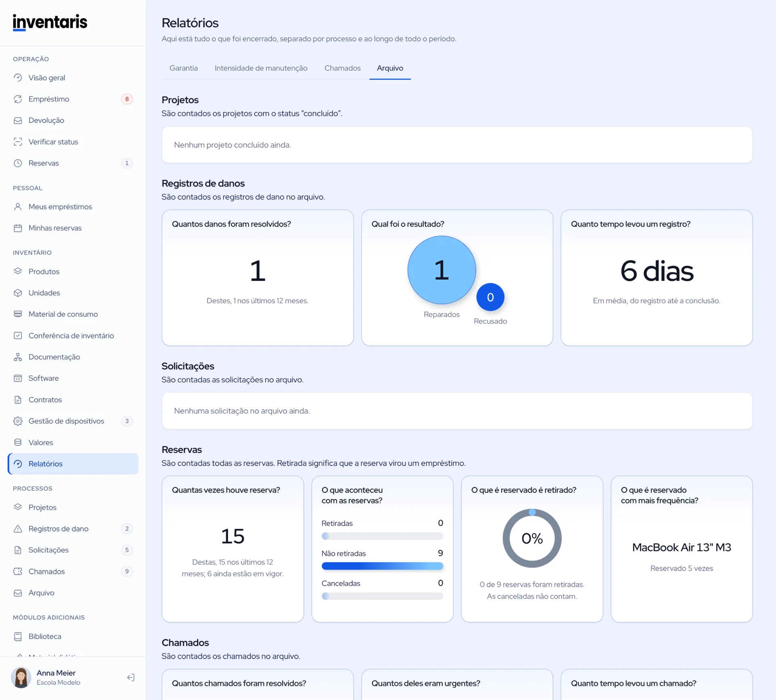Image resolution: width=776 pixels, height=700 pixels.
Task: Click the Reparados bubble showing 1
Action: pyautogui.click(x=442, y=270)
